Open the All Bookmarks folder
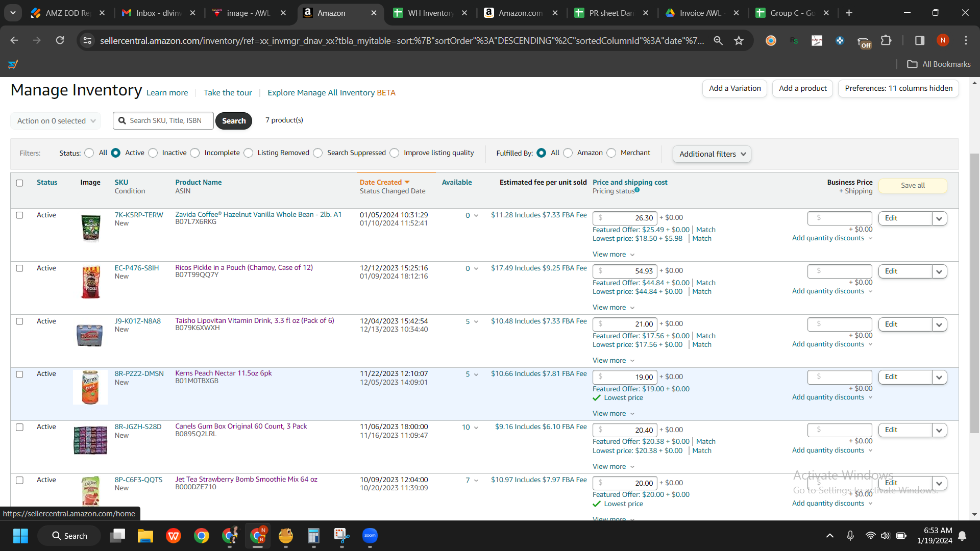The height and width of the screenshot is (551, 980). [x=939, y=64]
